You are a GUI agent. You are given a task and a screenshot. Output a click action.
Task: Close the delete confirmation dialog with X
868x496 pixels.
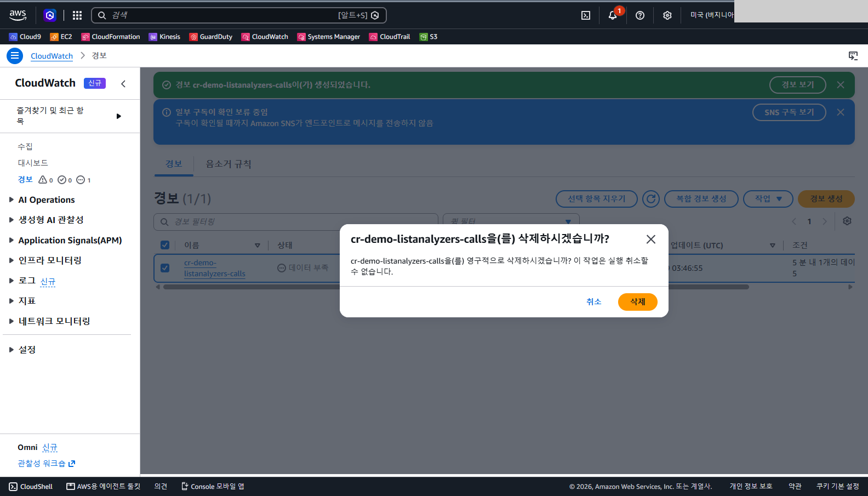tap(651, 239)
